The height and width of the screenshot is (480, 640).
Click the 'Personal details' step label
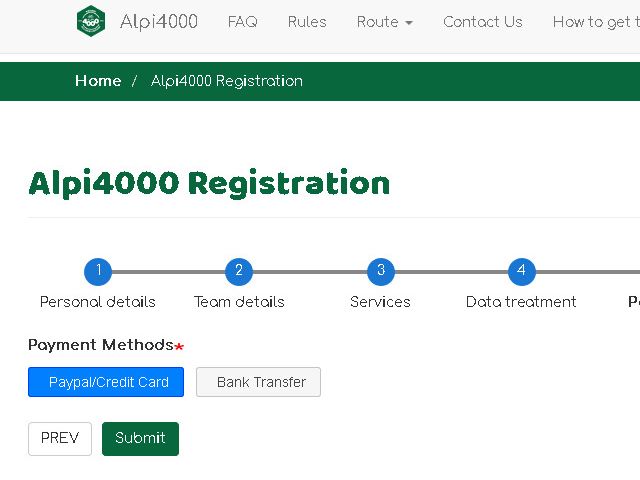point(98,302)
